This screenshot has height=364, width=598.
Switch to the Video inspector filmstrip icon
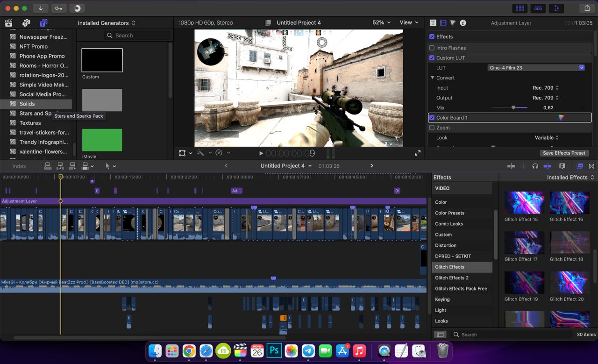[443, 23]
